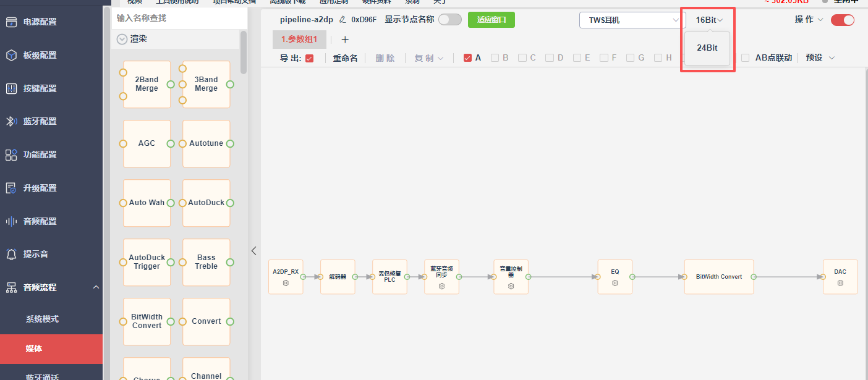This screenshot has width=868, height=380.
Task: Uncheck the A checkbox
Action: tap(467, 58)
